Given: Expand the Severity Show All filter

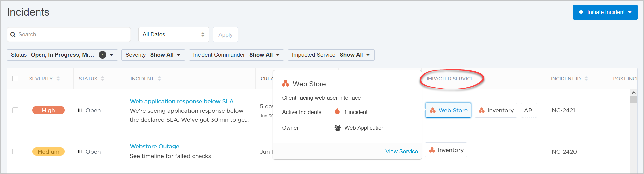Looking at the screenshot, I should click(x=153, y=55).
